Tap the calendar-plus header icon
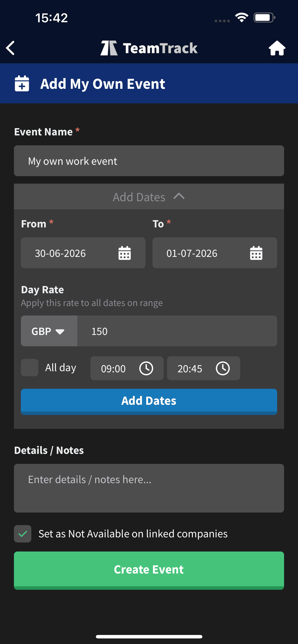The height and width of the screenshot is (644, 298). click(22, 83)
